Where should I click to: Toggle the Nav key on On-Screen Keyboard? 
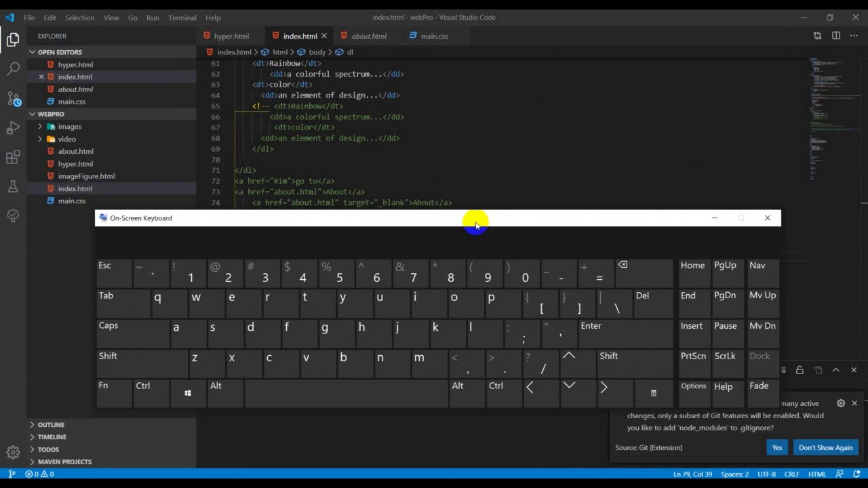pos(762,273)
